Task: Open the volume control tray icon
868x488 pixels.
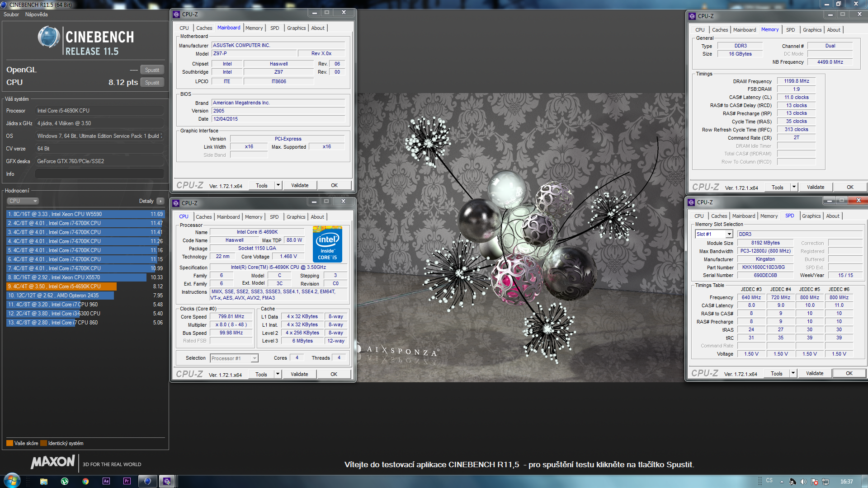Action: click(x=803, y=482)
